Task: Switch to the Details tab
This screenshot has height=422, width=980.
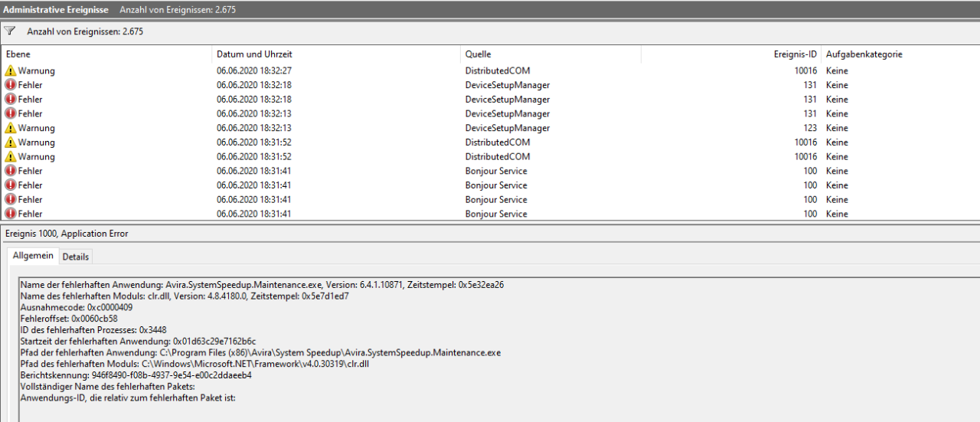Action: coord(75,257)
